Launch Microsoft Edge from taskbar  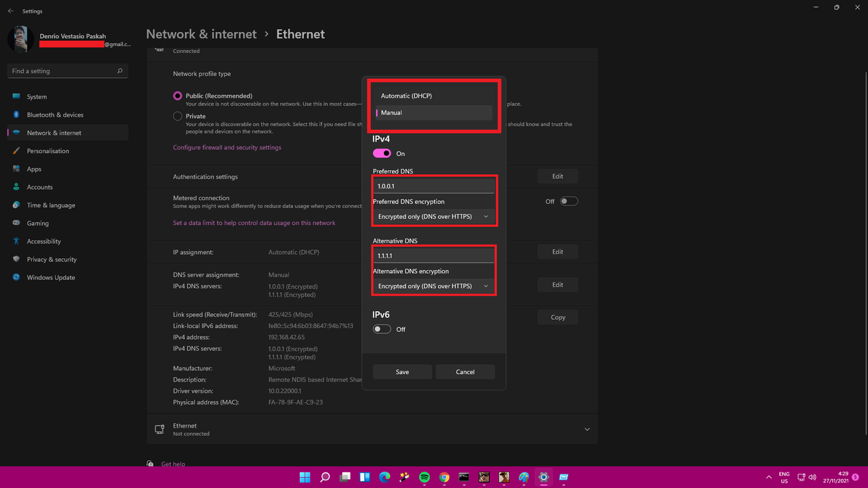click(384, 477)
